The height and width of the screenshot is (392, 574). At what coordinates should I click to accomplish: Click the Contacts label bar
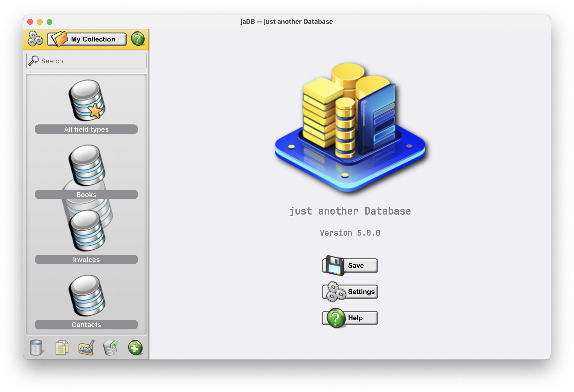pos(86,325)
